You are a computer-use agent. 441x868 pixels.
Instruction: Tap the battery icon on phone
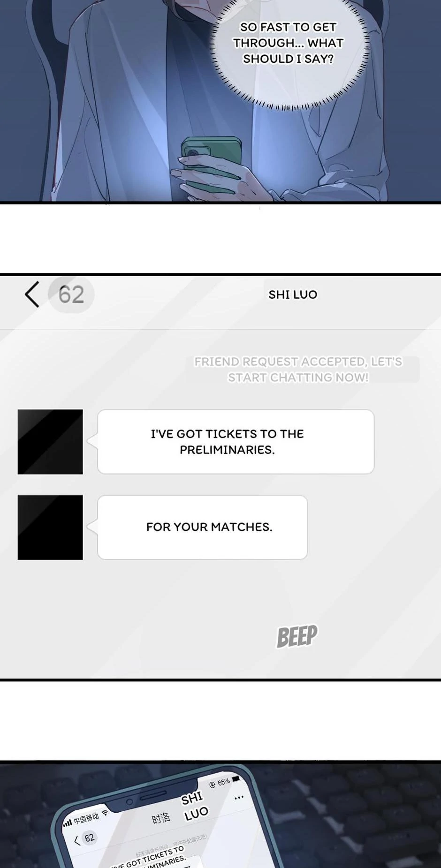pyautogui.click(x=236, y=779)
